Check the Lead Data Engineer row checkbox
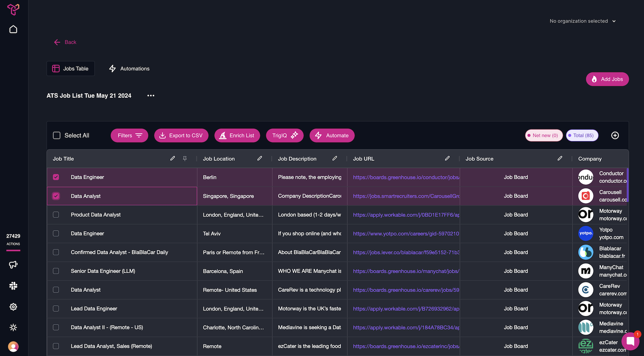 click(56, 309)
